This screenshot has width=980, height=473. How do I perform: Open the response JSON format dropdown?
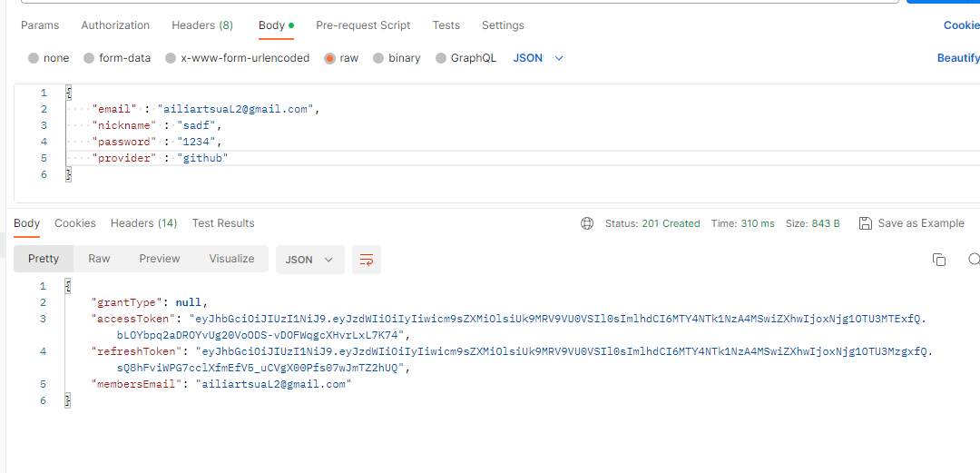tap(310, 260)
